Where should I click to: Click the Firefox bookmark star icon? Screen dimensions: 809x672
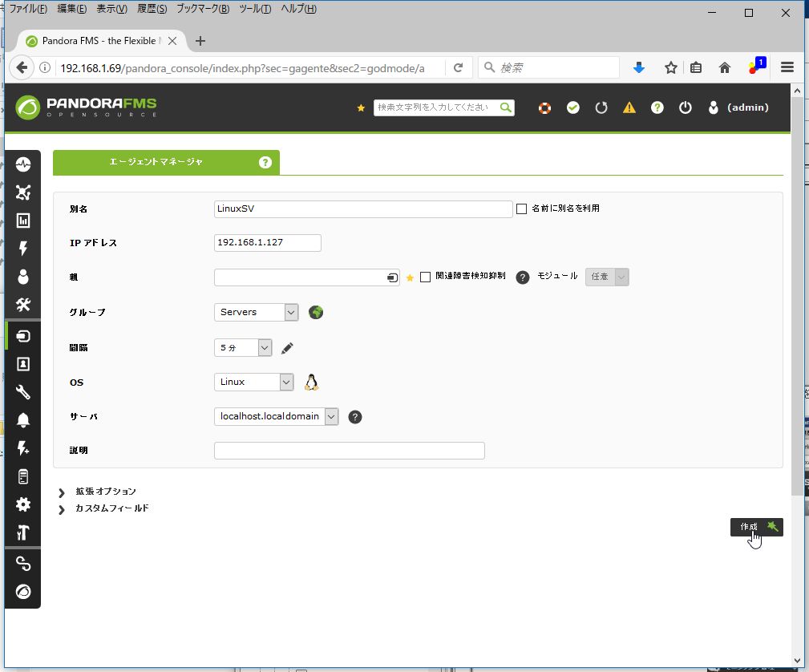click(x=671, y=67)
